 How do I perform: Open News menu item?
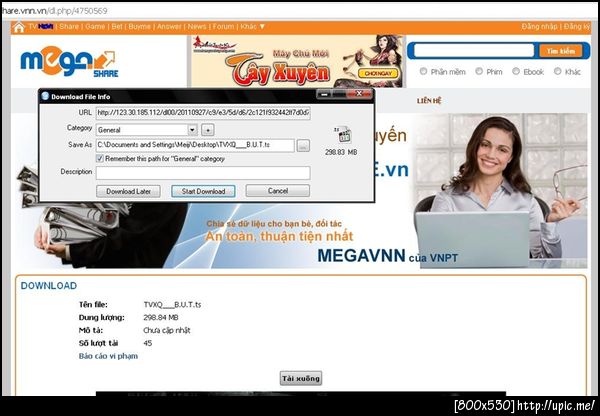[197, 26]
